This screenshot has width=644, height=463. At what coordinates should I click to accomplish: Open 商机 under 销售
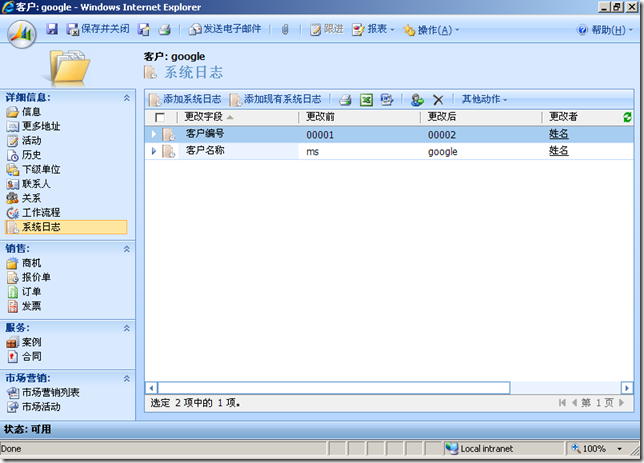click(24, 263)
